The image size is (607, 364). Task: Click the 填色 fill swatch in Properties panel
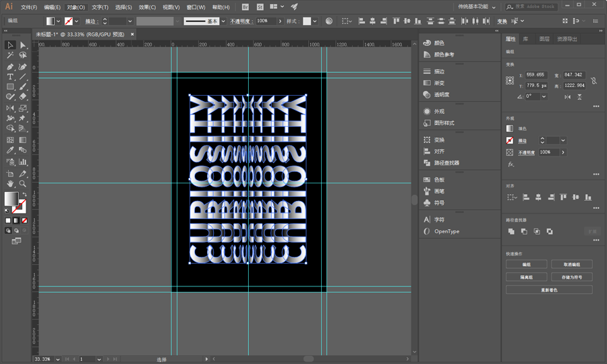pos(510,128)
